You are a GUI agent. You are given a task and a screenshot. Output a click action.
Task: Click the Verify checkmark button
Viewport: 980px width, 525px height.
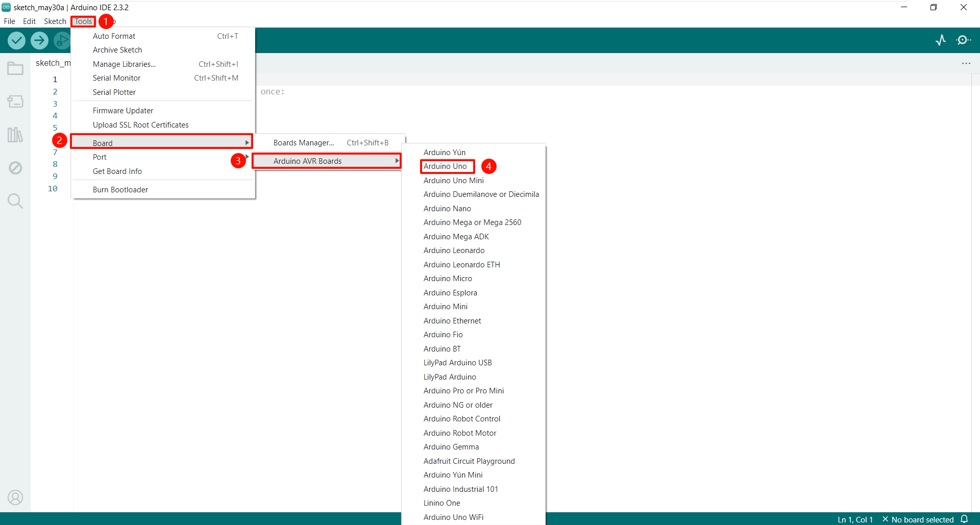pos(16,40)
